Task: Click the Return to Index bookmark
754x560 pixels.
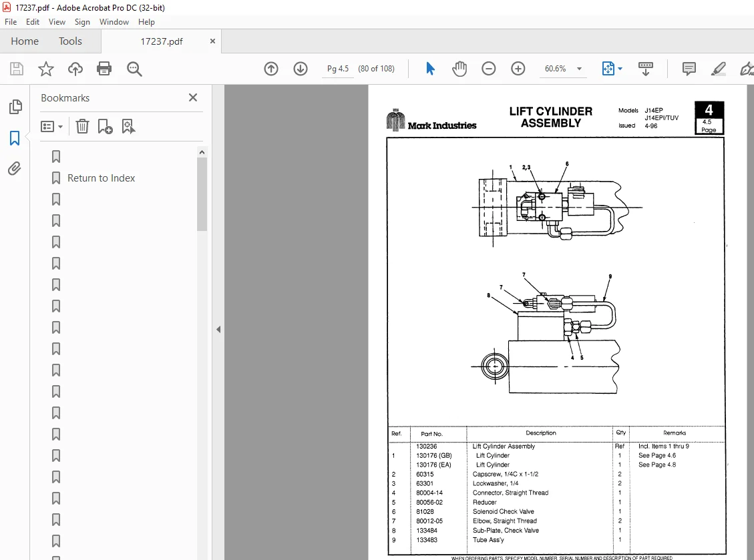Action: pos(101,178)
